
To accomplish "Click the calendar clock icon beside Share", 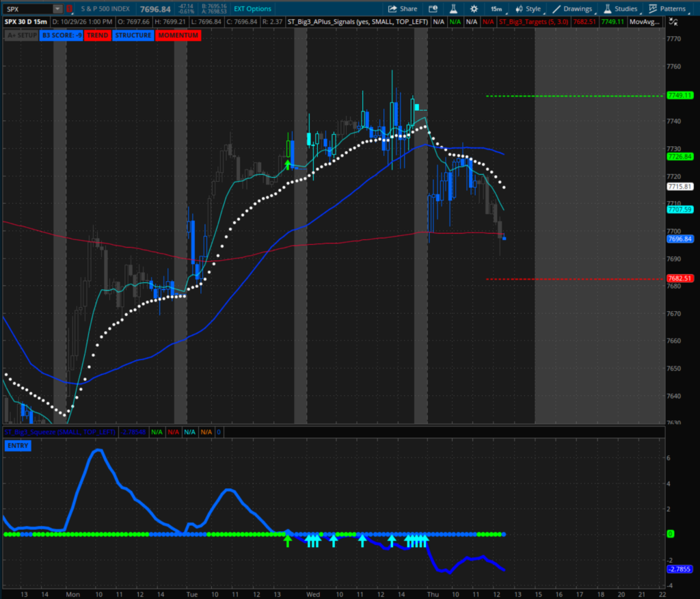I will click(x=433, y=9).
